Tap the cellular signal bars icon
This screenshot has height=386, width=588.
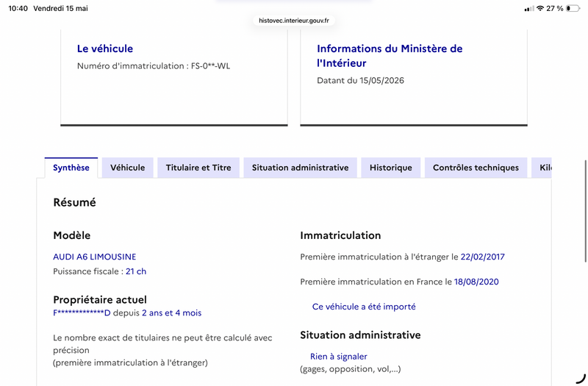click(x=529, y=9)
